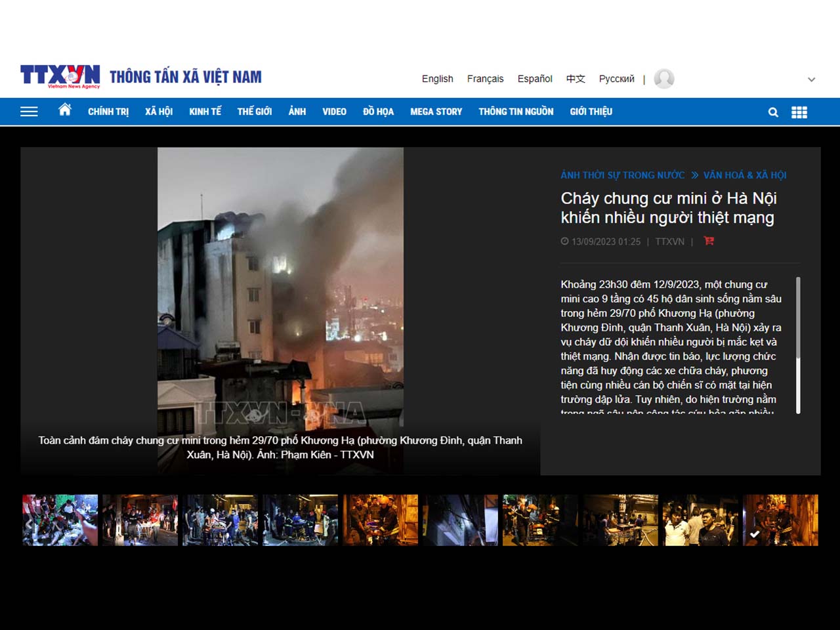Expand the header chevron dropdown
The width and height of the screenshot is (840, 630).
811,79
